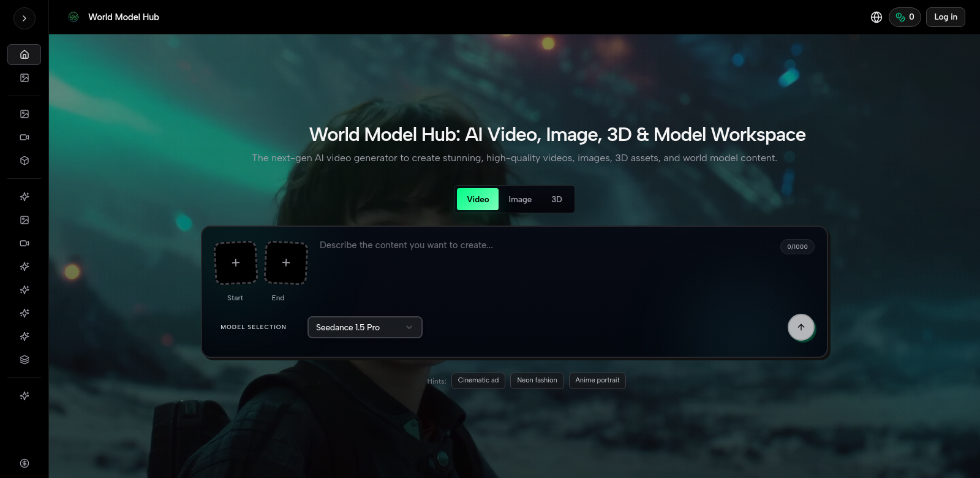The width and height of the screenshot is (980, 478).
Task: Click the image icon directly below Home
Action: point(24,78)
